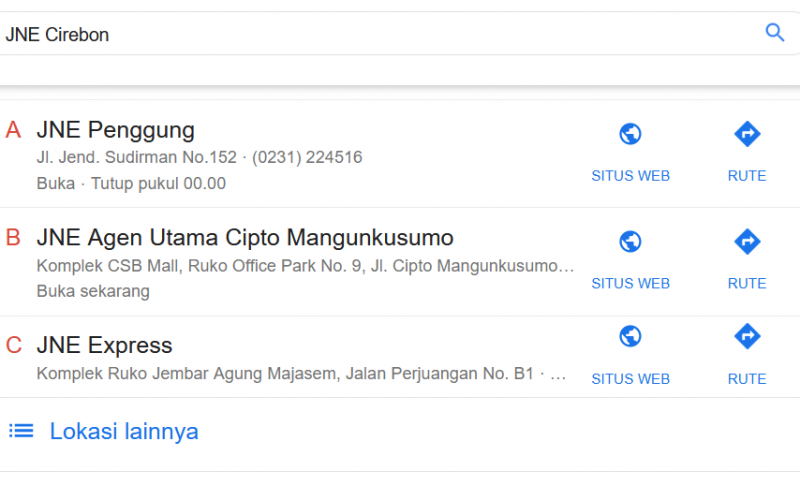The image size is (800, 500).
Task: Open the JNE Express listing title
Action: pos(105,345)
